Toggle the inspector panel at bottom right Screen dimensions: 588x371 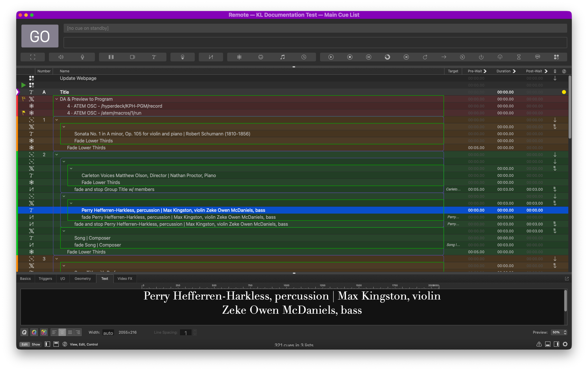click(548, 344)
